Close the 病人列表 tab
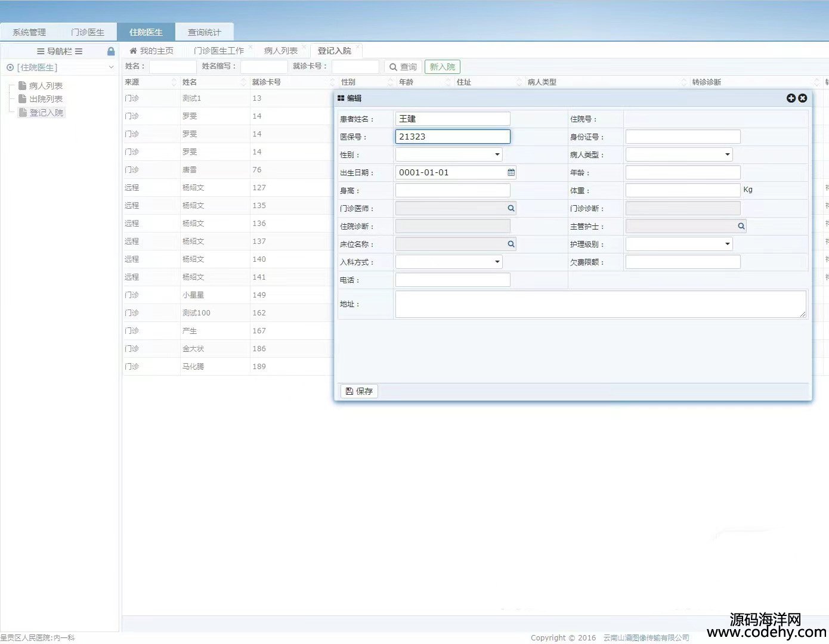The width and height of the screenshot is (829, 644). point(304,47)
